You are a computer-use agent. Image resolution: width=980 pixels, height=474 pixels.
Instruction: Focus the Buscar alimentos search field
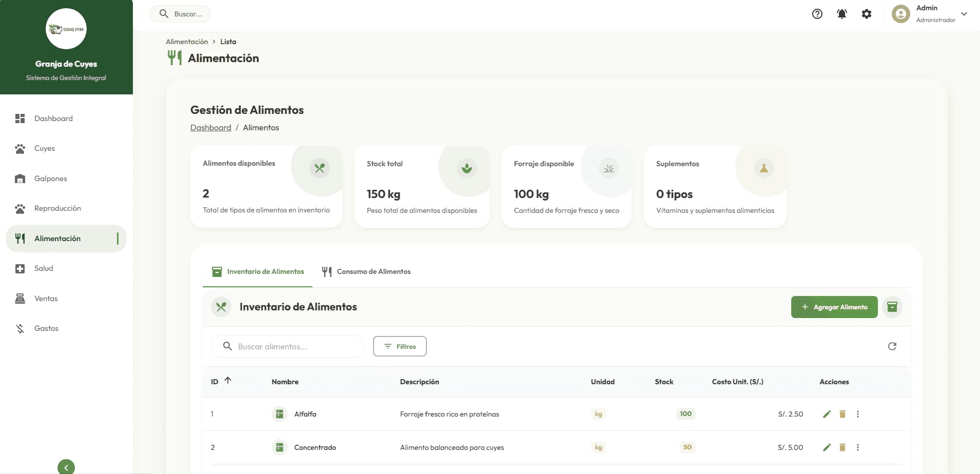pyautogui.click(x=295, y=347)
